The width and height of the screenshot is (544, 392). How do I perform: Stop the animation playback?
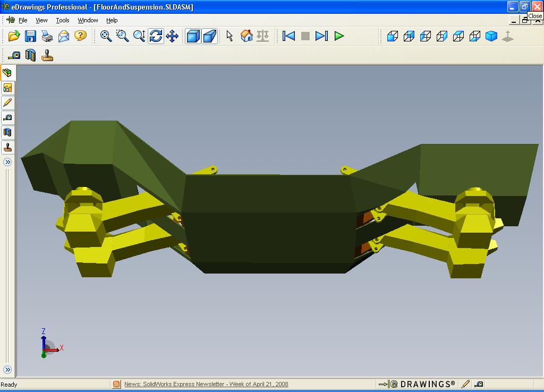tap(305, 36)
